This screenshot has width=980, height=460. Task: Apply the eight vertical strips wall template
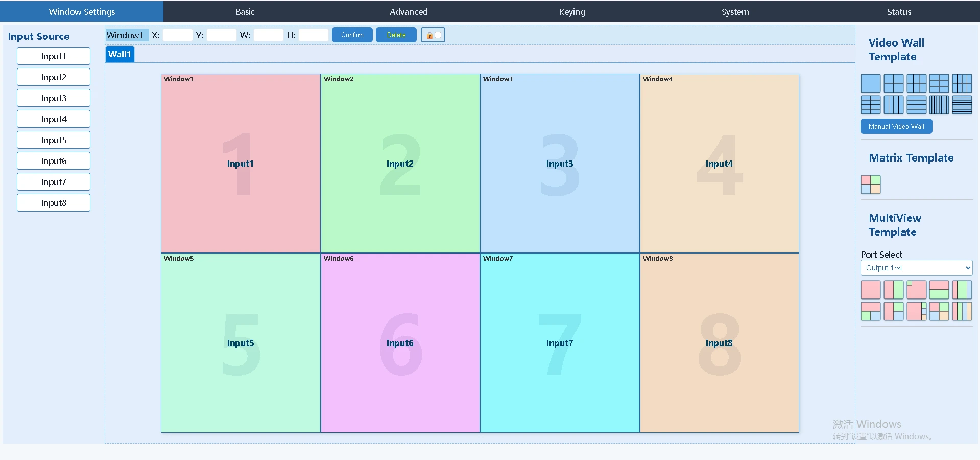click(x=939, y=105)
